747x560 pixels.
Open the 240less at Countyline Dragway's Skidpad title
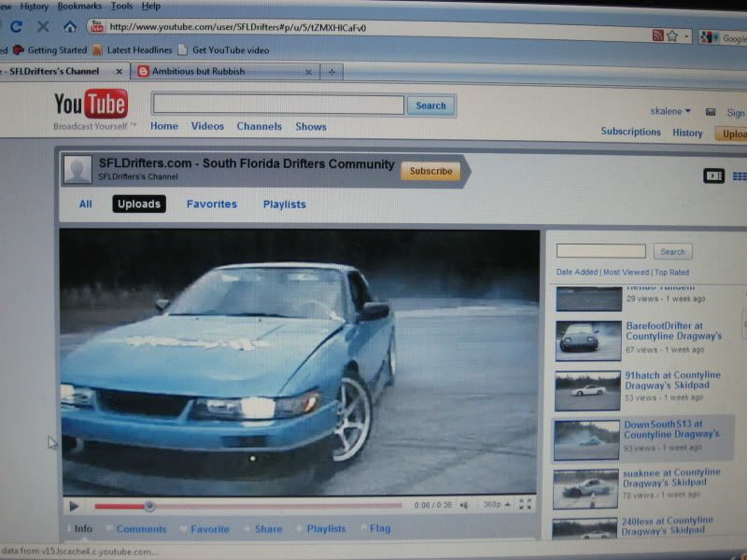[x=668, y=525]
